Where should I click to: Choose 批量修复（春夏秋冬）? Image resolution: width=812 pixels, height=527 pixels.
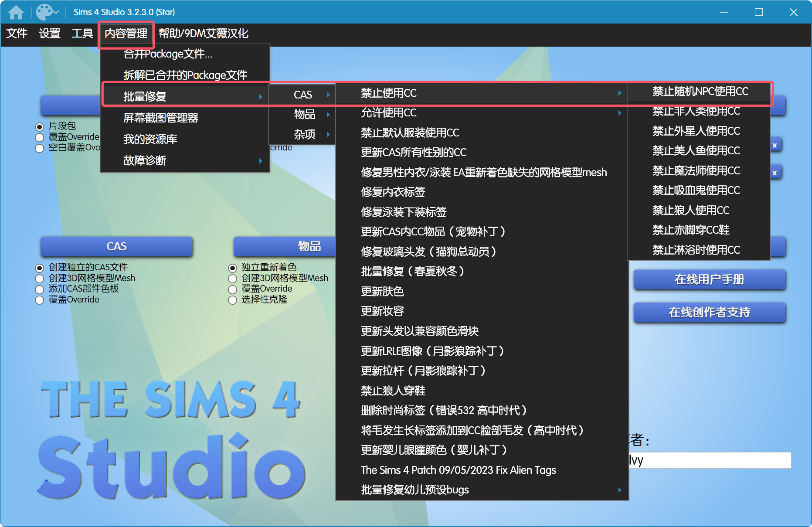click(x=482, y=272)
